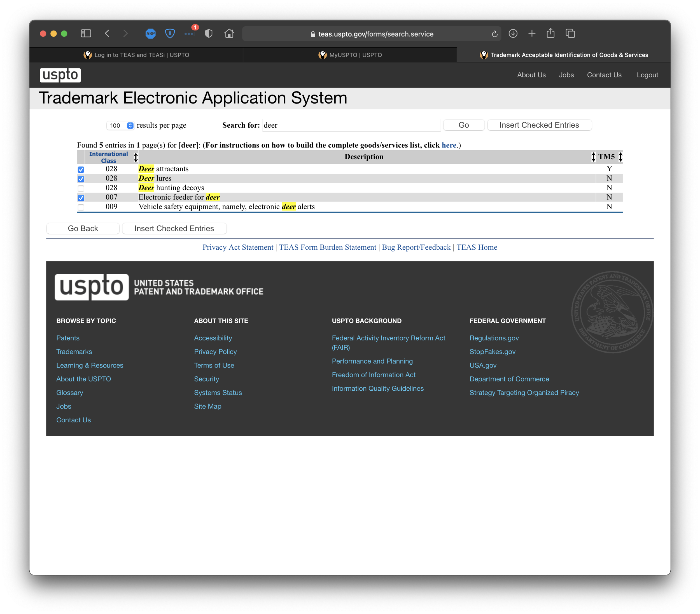
Task: Click Logout in the header
Action: [647, 75]
